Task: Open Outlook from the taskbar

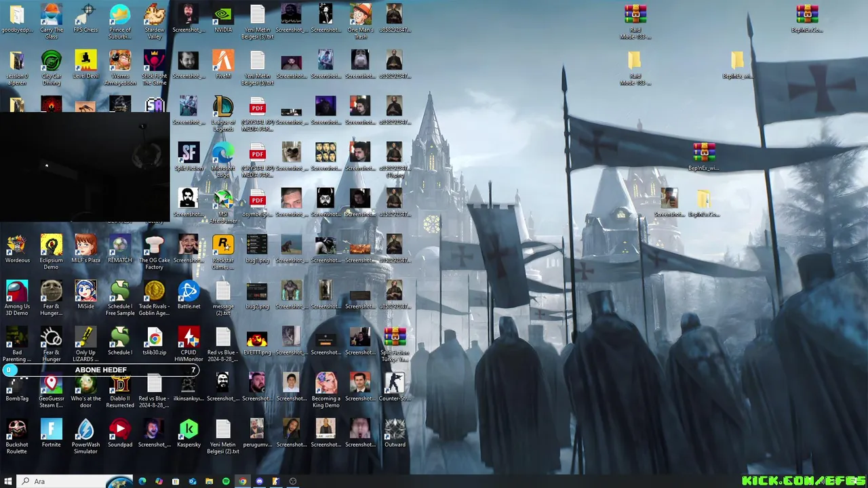Action: coord(193,481)
